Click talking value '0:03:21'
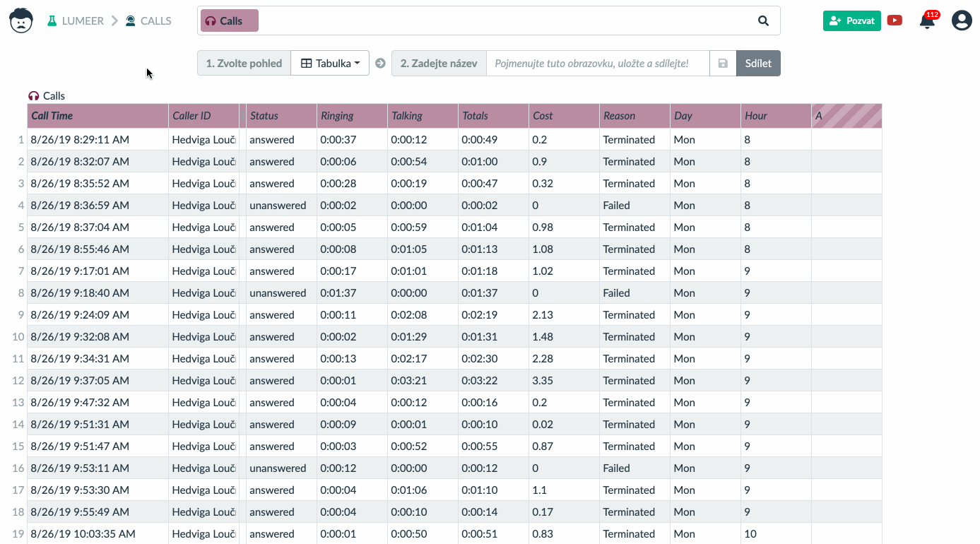Screen dimensions: 980x544 (x=423, y=381)
